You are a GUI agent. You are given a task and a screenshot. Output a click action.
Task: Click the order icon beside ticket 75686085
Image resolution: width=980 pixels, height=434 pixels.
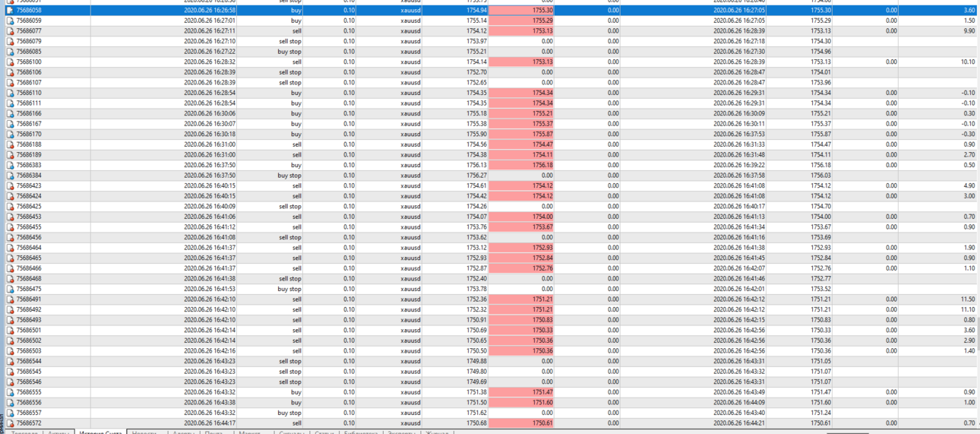[x=10, y=52]
